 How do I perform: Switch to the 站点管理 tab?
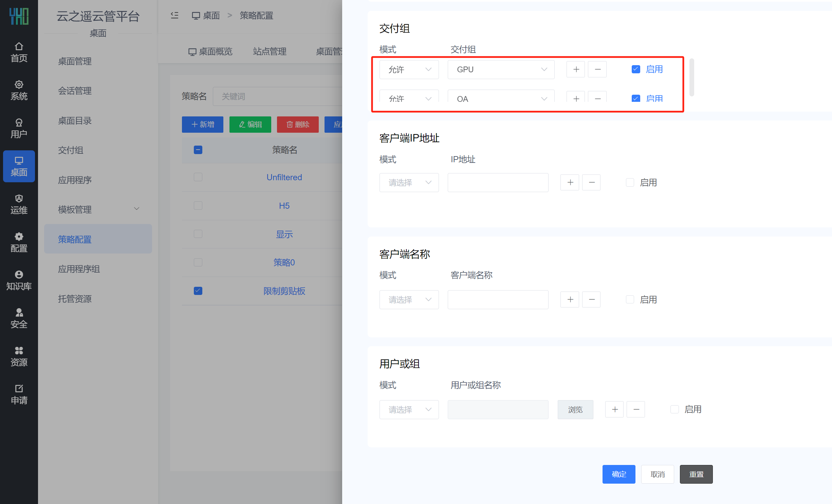270,51
